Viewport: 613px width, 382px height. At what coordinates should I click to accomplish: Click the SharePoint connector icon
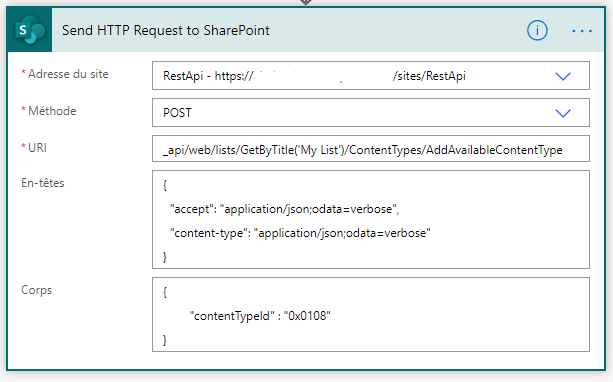tap(30, 30)
